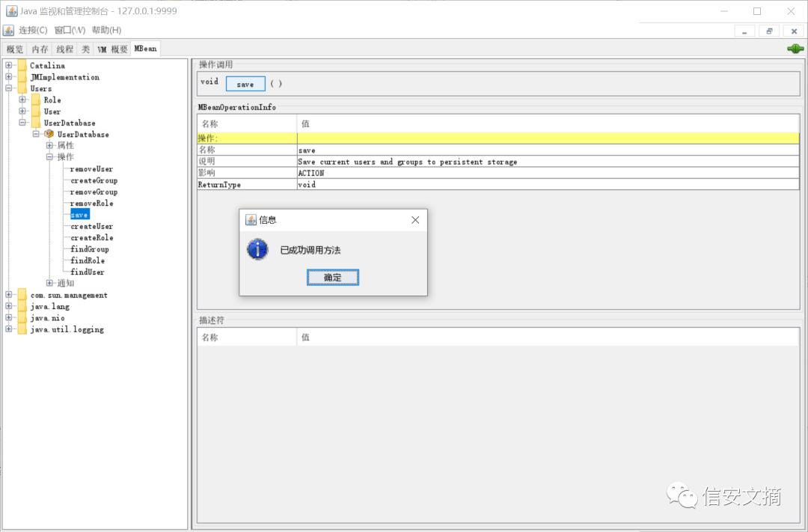Open the 窗口(W) menu
Image resolution: width=808 pixels, height=532 pixels.
coord(70,30)
